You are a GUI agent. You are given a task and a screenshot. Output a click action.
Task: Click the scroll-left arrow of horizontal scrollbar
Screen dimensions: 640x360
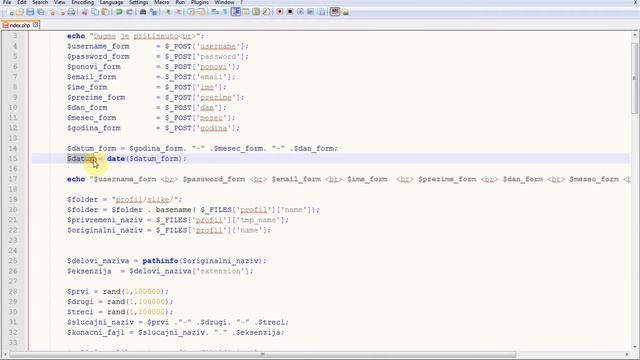(x=5, y=354)
